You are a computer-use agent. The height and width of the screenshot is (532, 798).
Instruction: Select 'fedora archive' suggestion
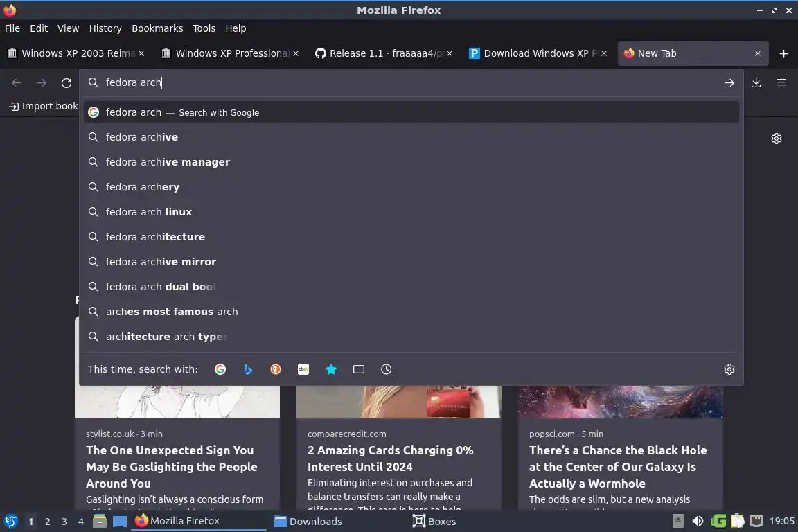(411, 137)
